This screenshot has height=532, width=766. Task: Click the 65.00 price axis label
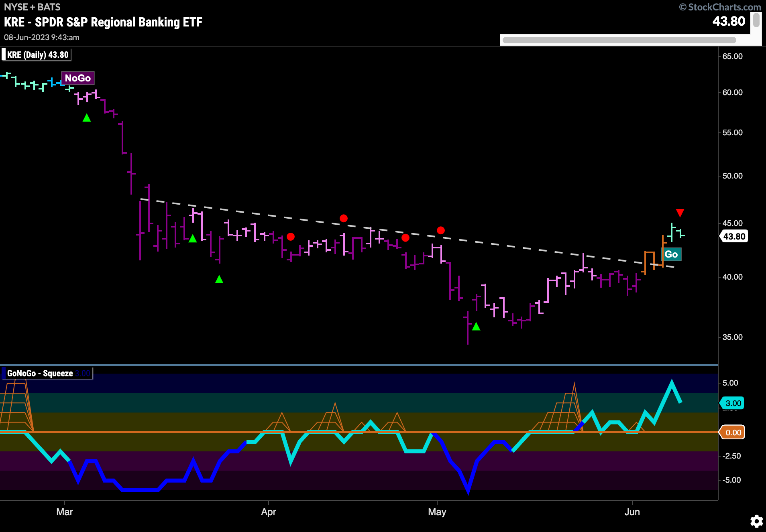coord(733,56)
